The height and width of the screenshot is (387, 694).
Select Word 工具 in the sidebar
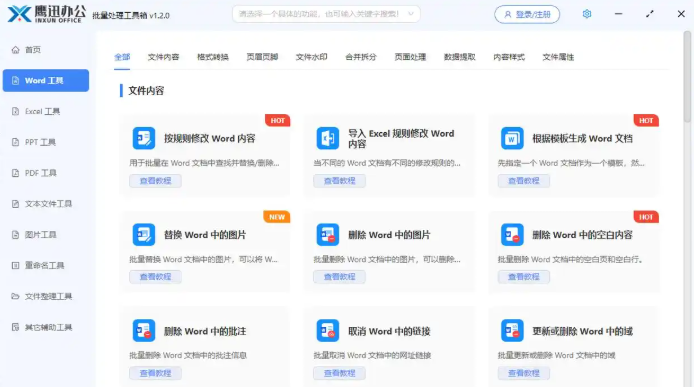coord(46,81)
